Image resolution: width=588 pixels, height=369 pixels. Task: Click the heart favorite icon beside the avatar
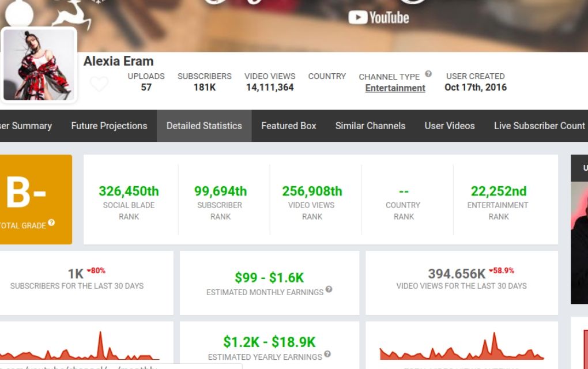(99, 85)
